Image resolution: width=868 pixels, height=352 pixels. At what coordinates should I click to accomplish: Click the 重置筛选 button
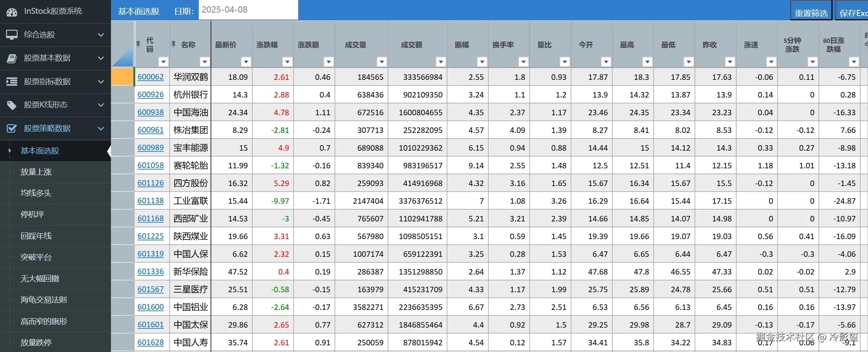click(811, 11)
